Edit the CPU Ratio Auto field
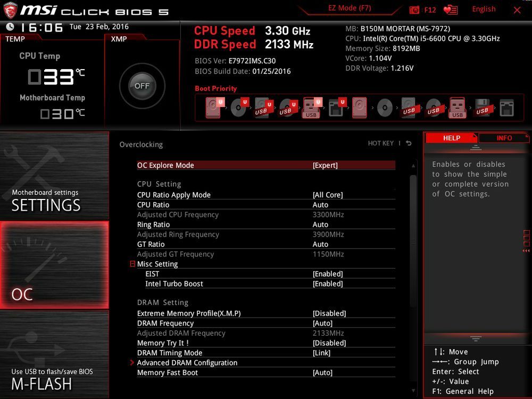The image size is (532, 399). coord(320,205)
